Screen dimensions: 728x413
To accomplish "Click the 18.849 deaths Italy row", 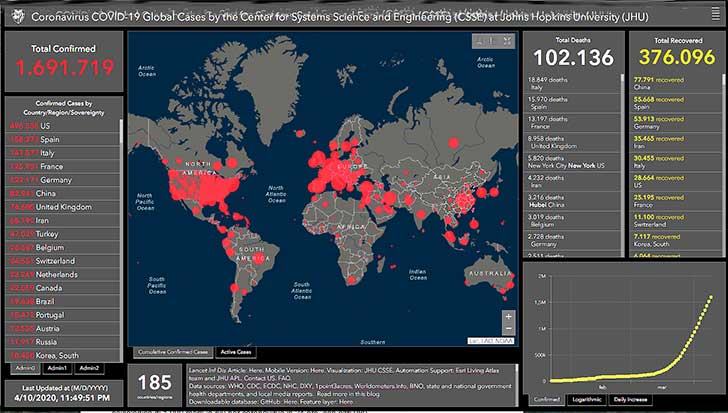I will tap(572, 84).
